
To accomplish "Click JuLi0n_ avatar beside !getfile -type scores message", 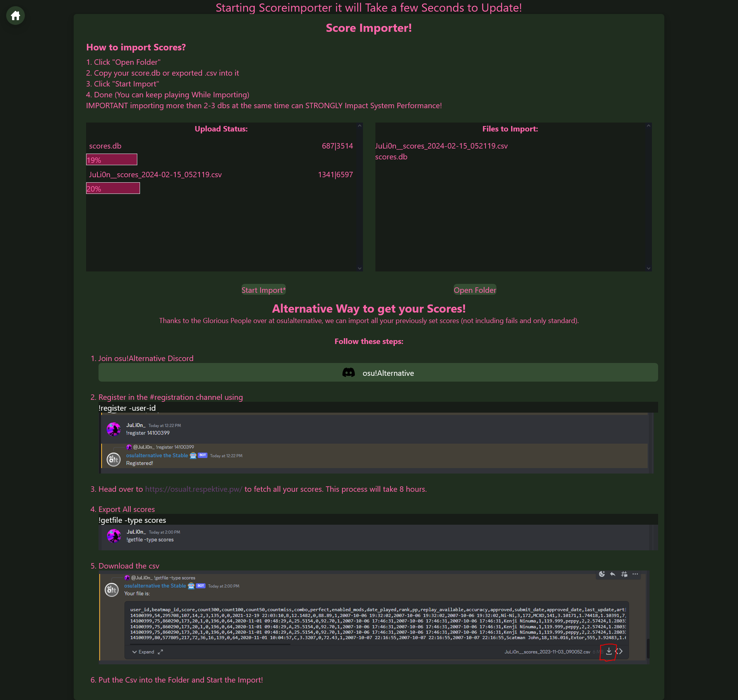I will click(x=114, y=536).
